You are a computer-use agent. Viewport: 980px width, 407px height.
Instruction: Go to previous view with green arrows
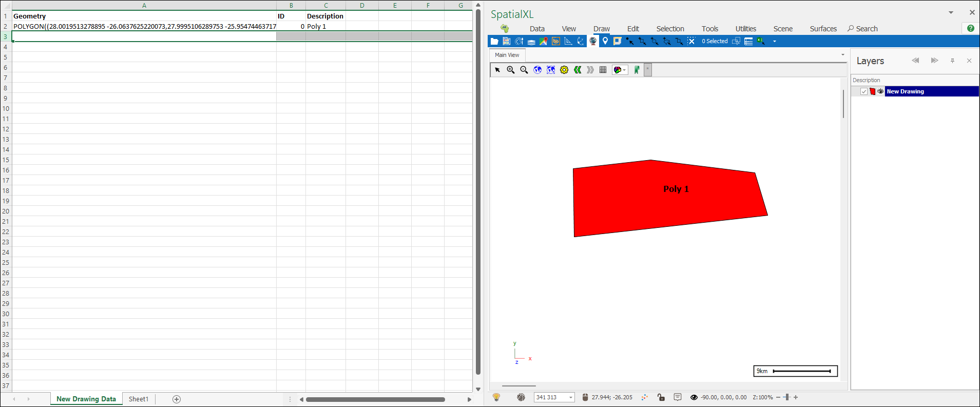[x=578, y=70]
